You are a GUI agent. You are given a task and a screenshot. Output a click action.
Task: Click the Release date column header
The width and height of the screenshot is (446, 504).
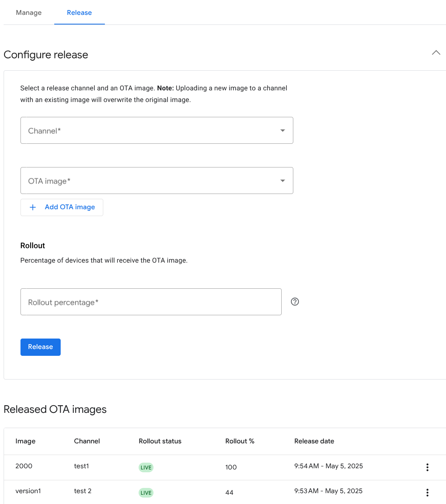click(314, 441)
